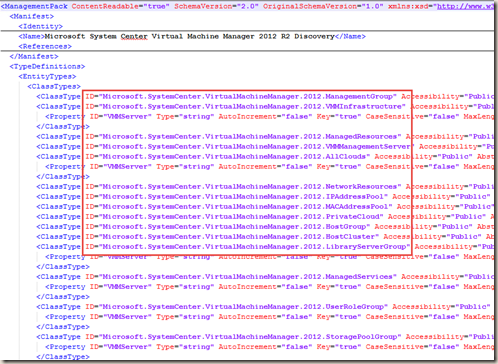The height and width of the screenshot is (364, 498).
Task: Click the NetworkResources ClassType ID
Action: (x=243, y=186)
